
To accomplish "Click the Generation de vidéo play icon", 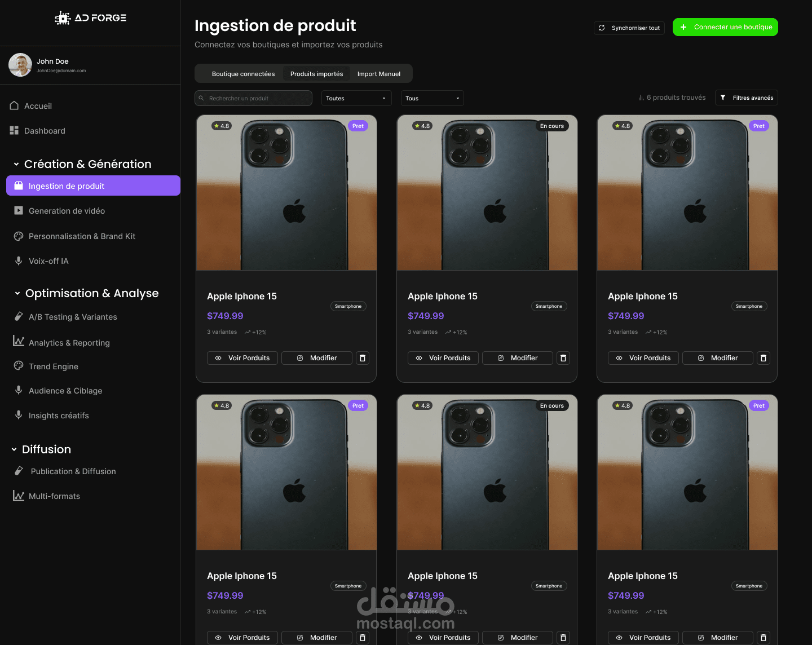I will click(19, 210).
